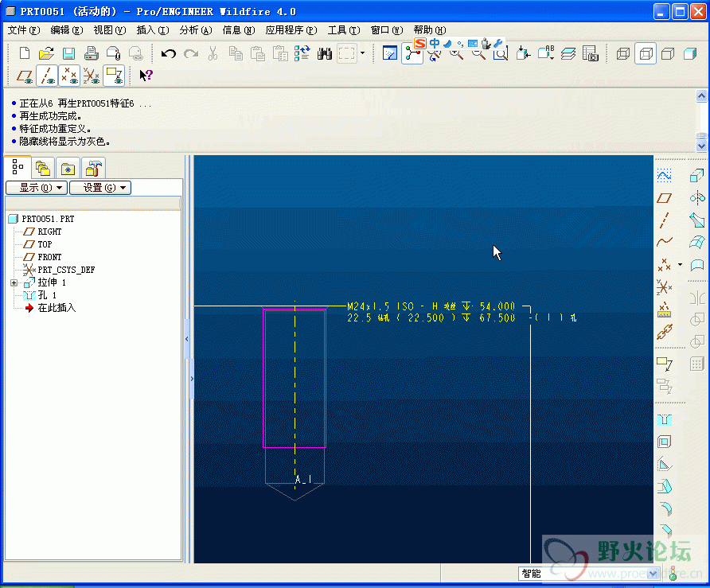710x588 pixels.
Task: Undo the last action
Action: tap(169, 54)
